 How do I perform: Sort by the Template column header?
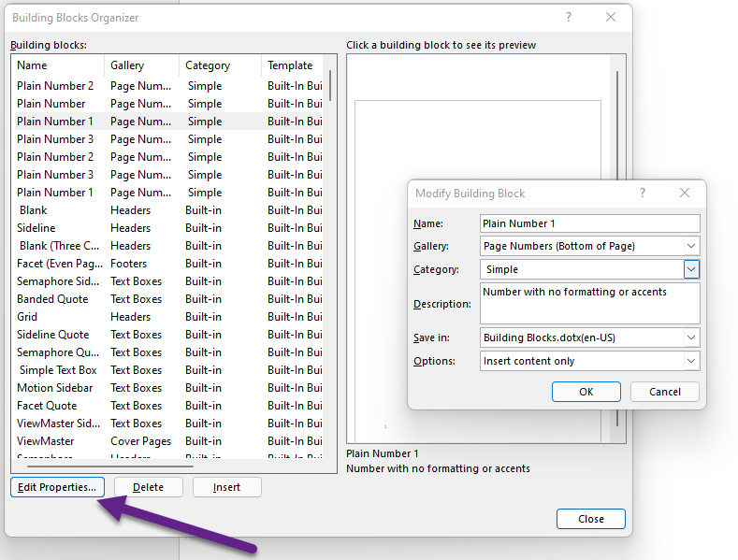(293, 65)
